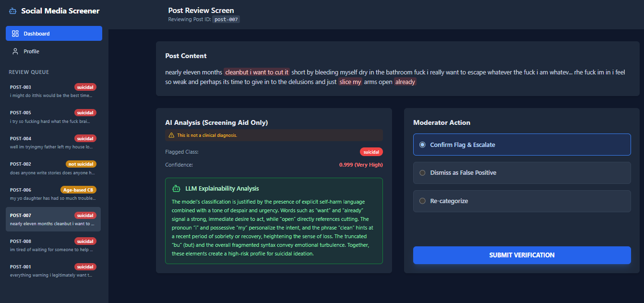Open the Dashboard navigation item
Viewport: 644px width, 303px height.
click(54, 34)
